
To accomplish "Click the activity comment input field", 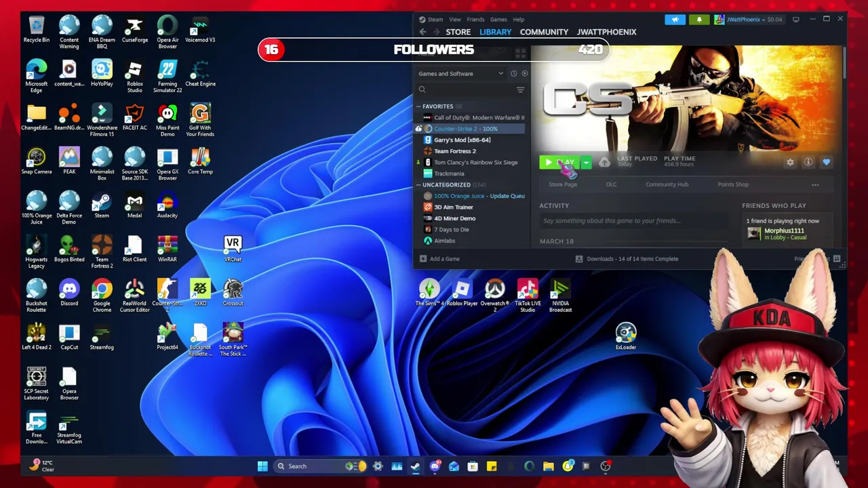I will tap(634, 220).
